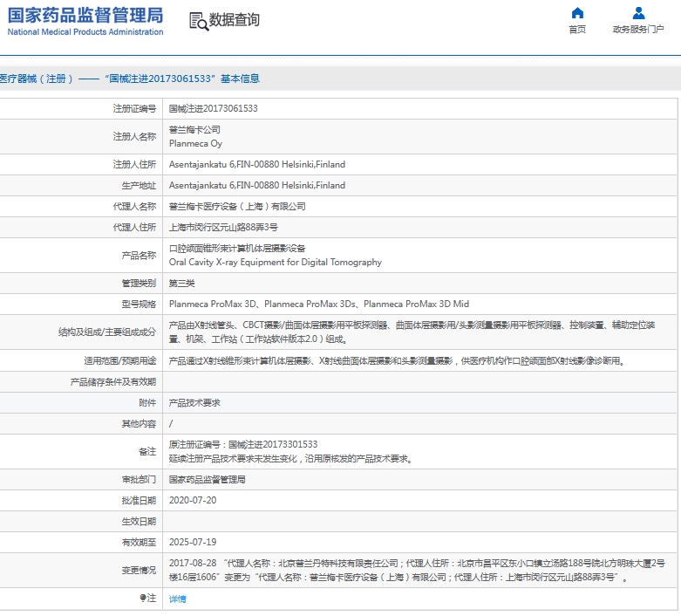Click the 变更情况 row label
681x616 pixels.
[x=139, y=571]
